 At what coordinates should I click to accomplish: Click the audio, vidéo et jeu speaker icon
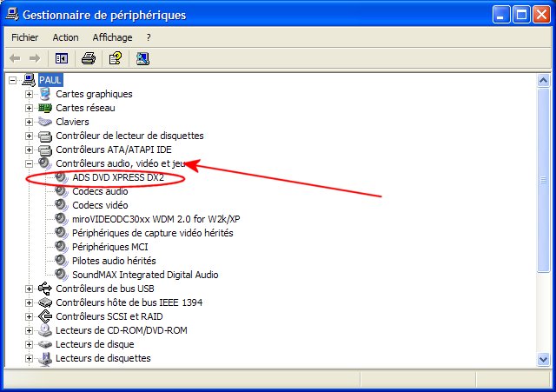[45, 163]
